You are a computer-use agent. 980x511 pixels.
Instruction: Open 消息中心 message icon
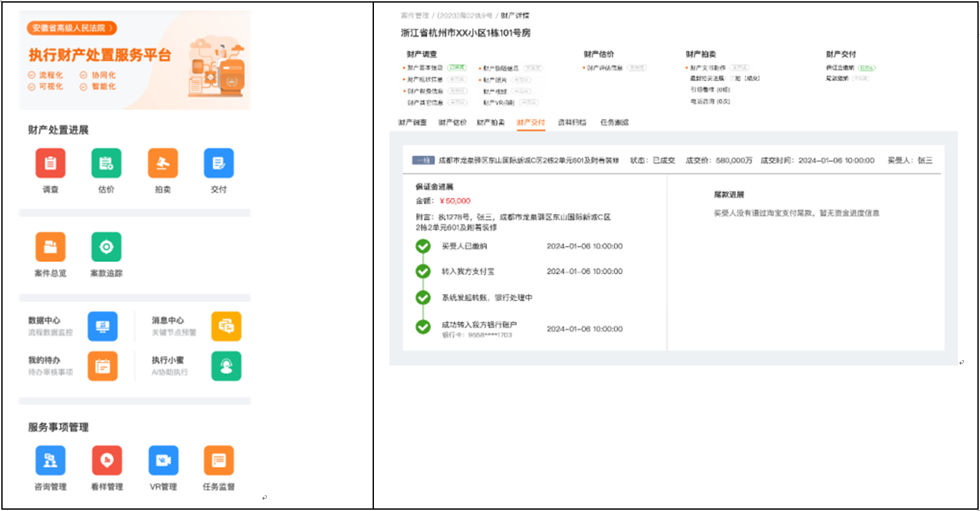pyautogui.click(x=226, y=326)
